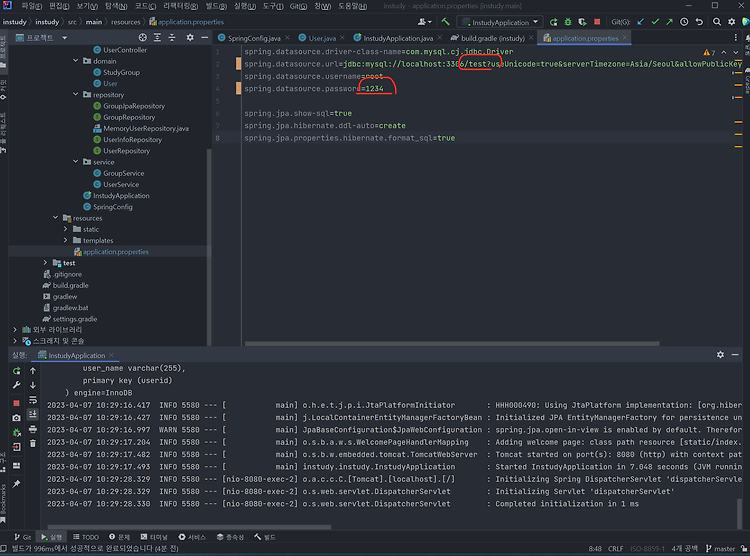Screen dimensions: 750x556
Task: Select opened file crosshair icon in Project panel
Action: pyautogui.click(x=143, y=37)
